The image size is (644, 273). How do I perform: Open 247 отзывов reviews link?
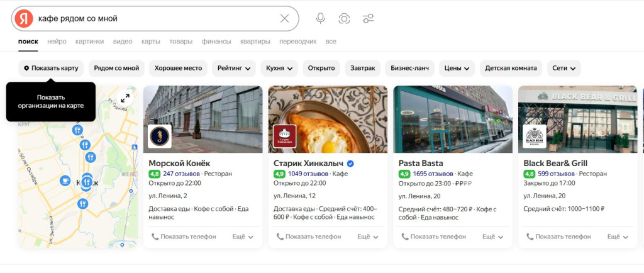(181, 174)
